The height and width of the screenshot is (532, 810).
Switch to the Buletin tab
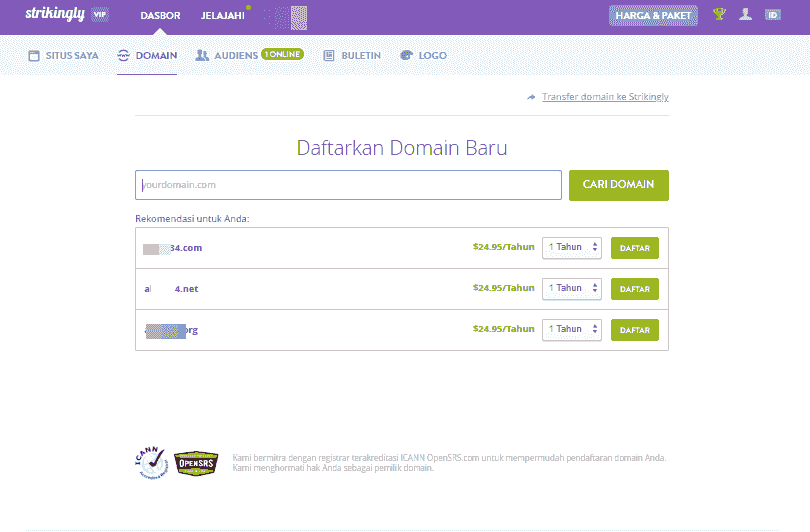click(x=352, y=55)
